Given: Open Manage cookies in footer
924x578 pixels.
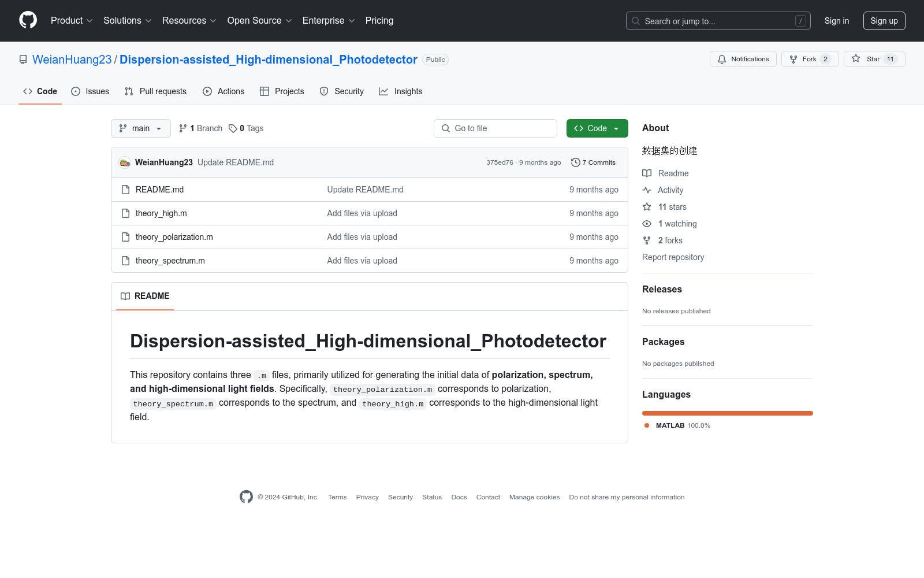Looking at the screenshot, I should tap(534, 497).
